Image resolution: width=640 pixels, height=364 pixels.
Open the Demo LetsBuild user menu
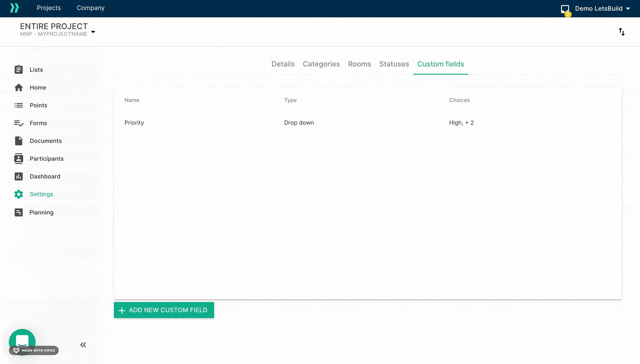click(602, 8)
